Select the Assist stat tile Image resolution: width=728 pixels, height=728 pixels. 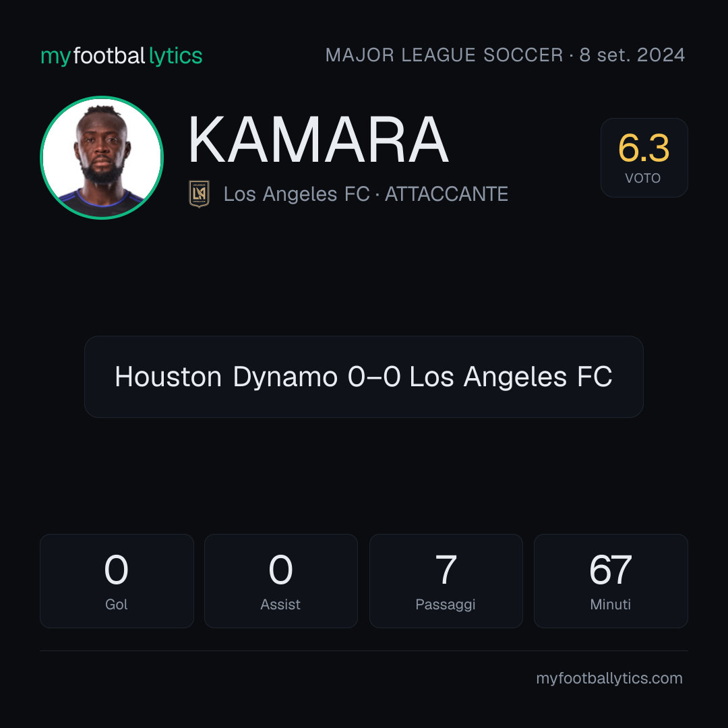click(281, 581)
